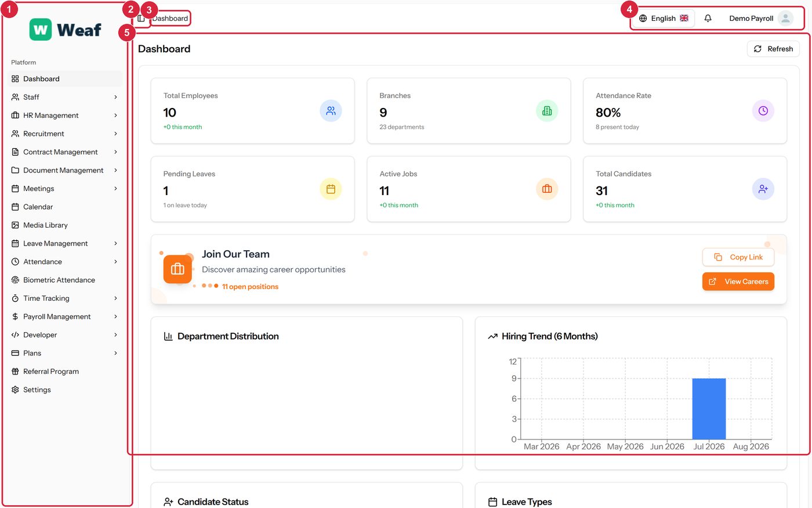This screenshot has height=508, width=812.
Task: Expand the Attendance chevron
Action: point(115,262)
